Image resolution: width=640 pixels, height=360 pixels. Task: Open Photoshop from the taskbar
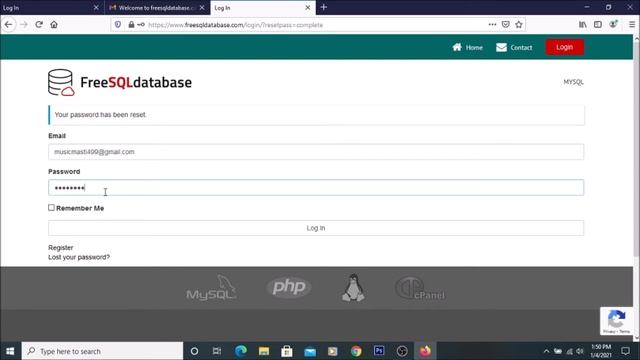coord(379,351)
